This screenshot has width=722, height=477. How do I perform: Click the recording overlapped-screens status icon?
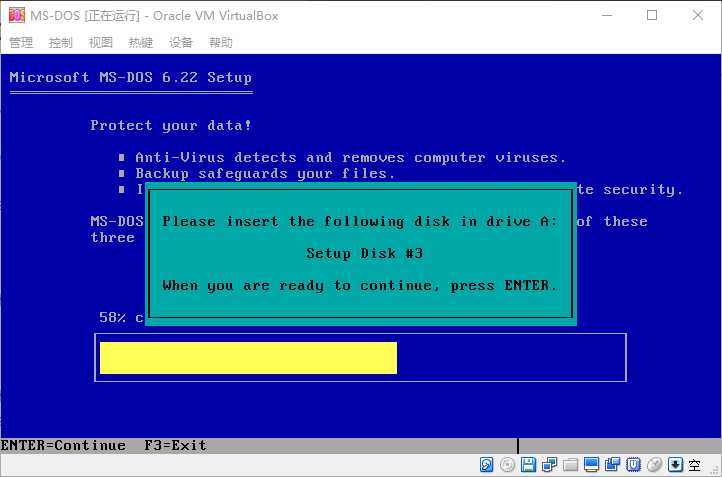pyautogui.click(x=612, y=465)
